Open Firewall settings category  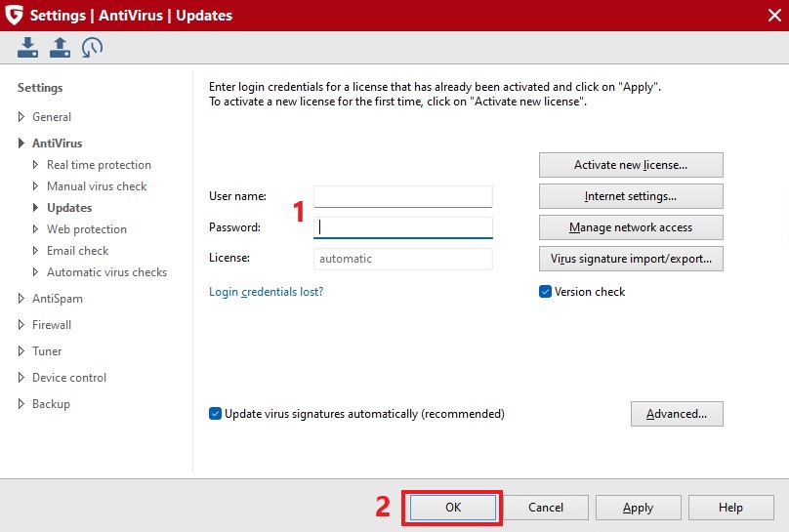point(52,324)
